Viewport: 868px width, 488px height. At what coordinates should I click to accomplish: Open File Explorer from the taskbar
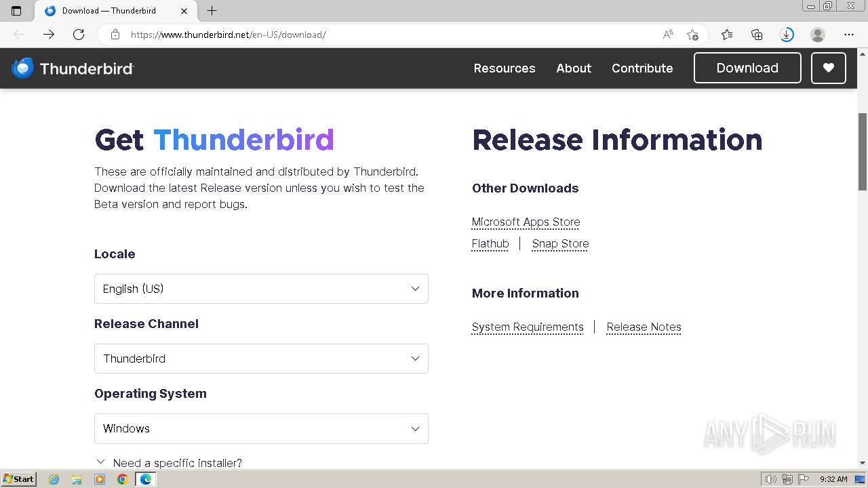77,479
